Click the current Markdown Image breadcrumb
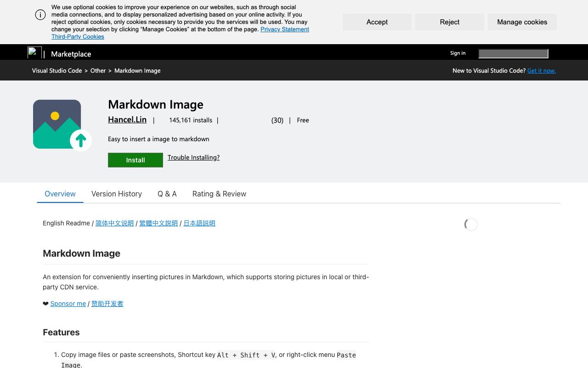588x368 pixels. coord(137,71)
